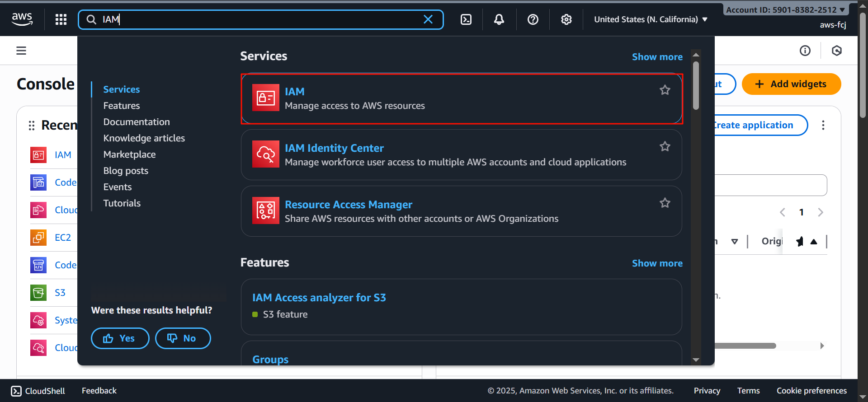Clear the IAM search query
868x402 pixels.
tap(428, 19)
